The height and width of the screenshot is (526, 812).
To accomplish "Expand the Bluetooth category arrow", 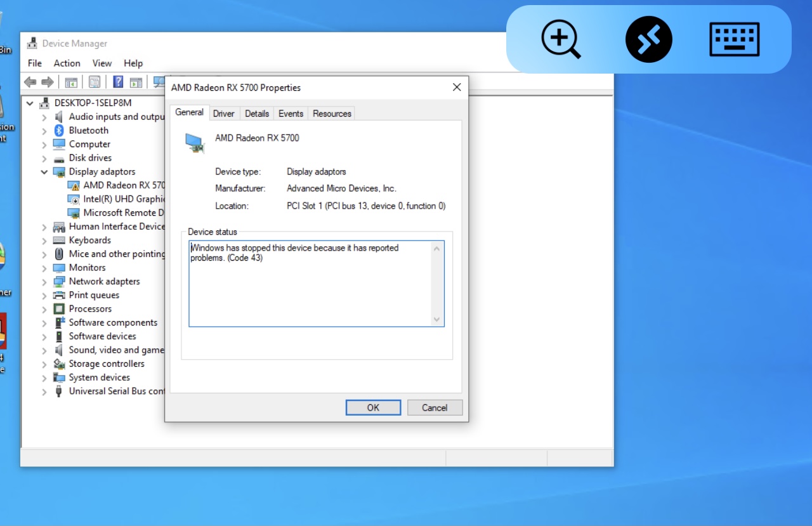I will pyautogui.click(x=44, y=131).
